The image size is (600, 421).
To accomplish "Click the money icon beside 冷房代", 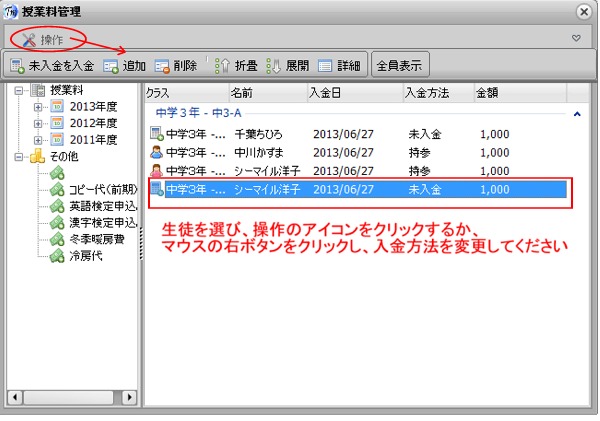I will pos(57,256).
